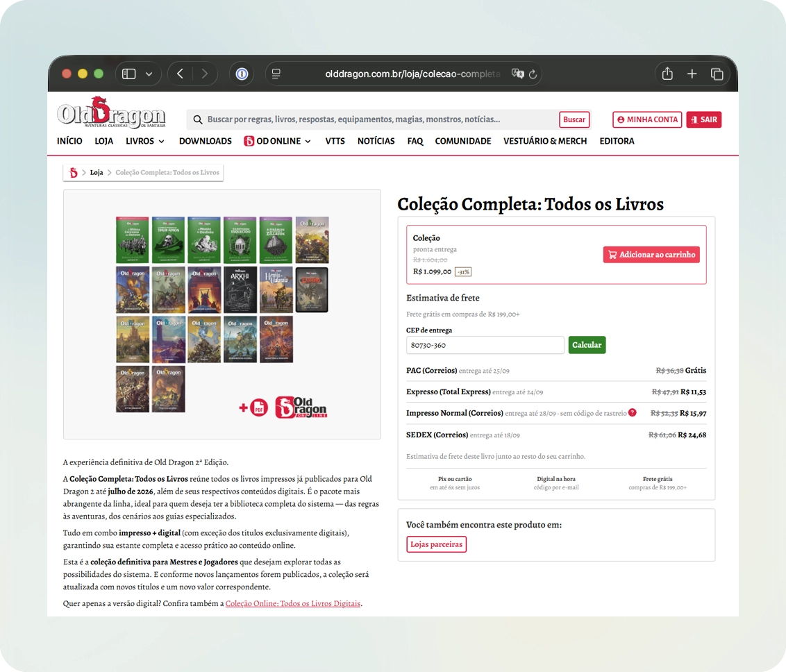Open VTTS
This screenshot has height=672, width=786.
pyautogui.click(x=335, y=142)
